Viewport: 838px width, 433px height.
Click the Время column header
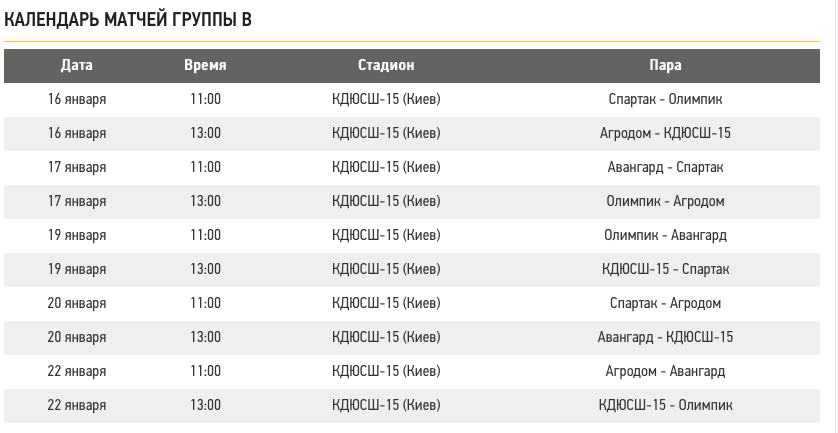tap(205, 65)
